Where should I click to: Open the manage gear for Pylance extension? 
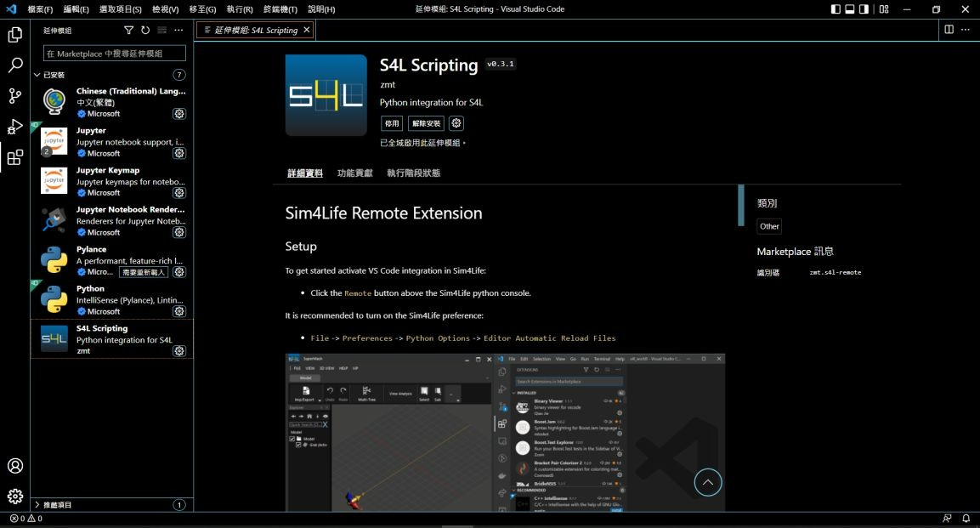tap(179, 272)
